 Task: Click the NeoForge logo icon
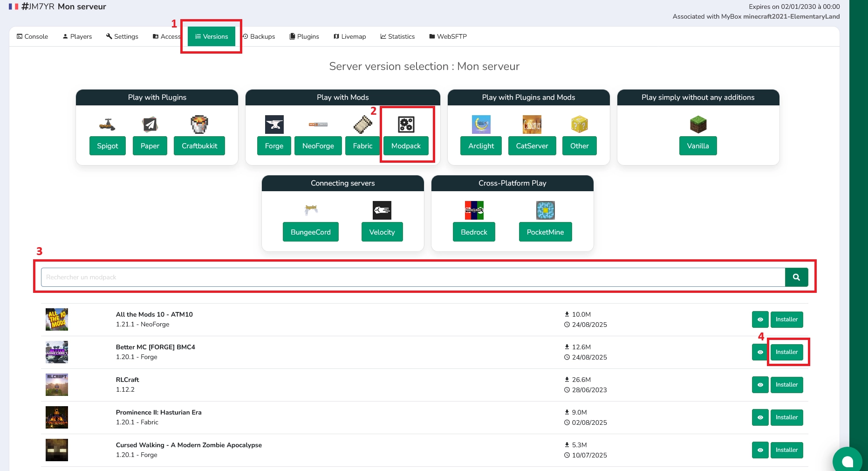pyautogui.click(x=318, y=125)
